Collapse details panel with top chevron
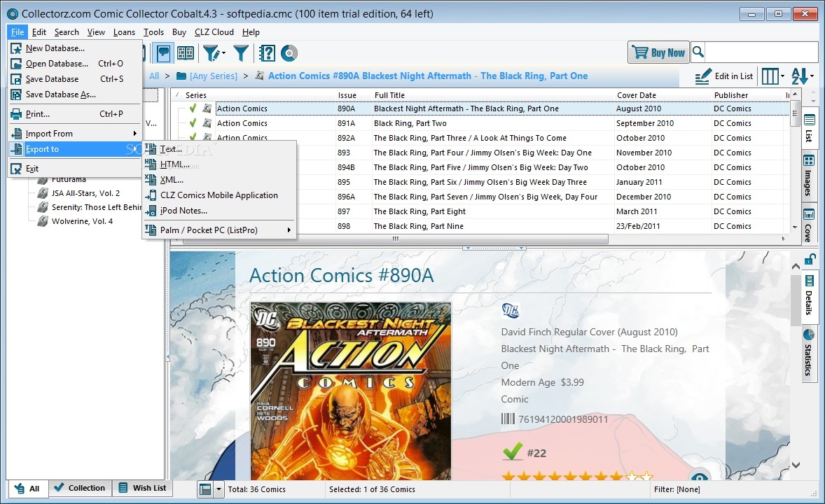The image size is (825, 504). [796, 266]
